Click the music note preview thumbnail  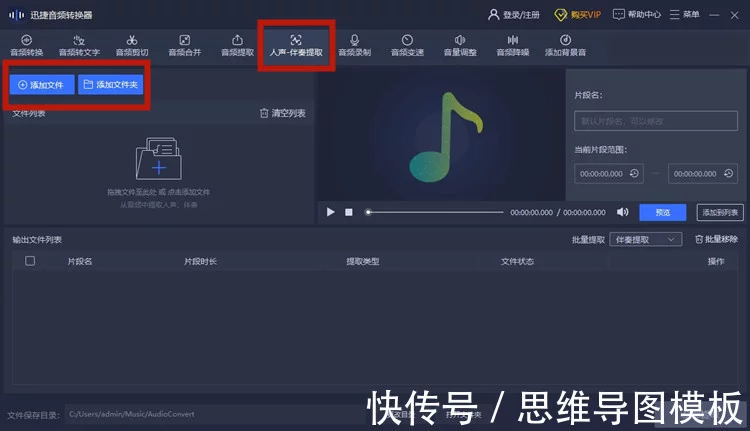[x=445, y=137]
